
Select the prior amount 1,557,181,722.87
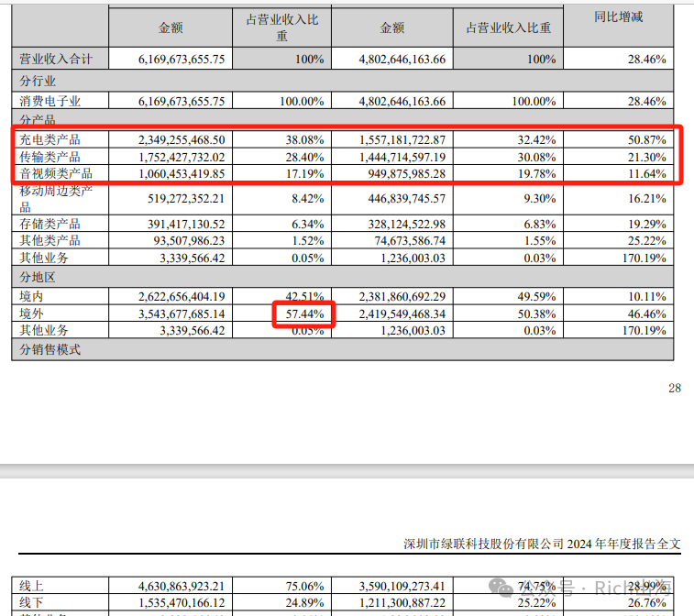tap(402, 140)
